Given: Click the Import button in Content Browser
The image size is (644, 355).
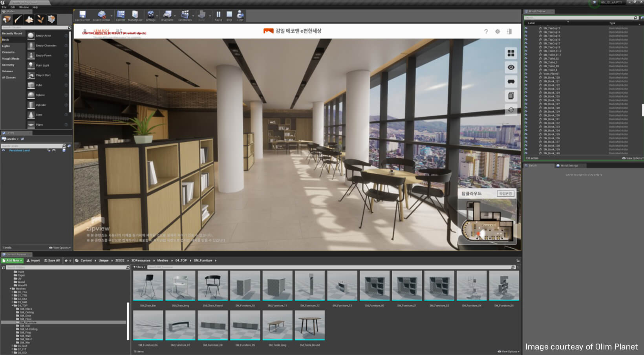Looking at the screenshot, I should point(34,260).
